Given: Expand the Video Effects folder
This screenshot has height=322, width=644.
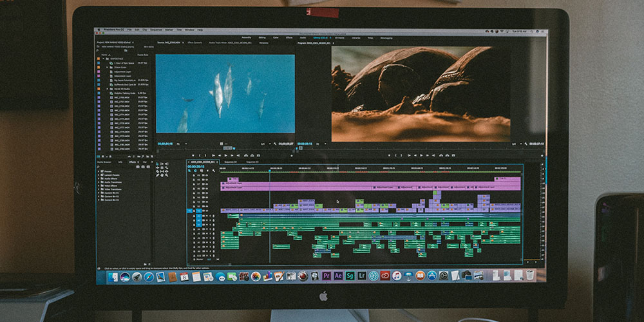Looking at the screenshot, I should pos(99,185).
